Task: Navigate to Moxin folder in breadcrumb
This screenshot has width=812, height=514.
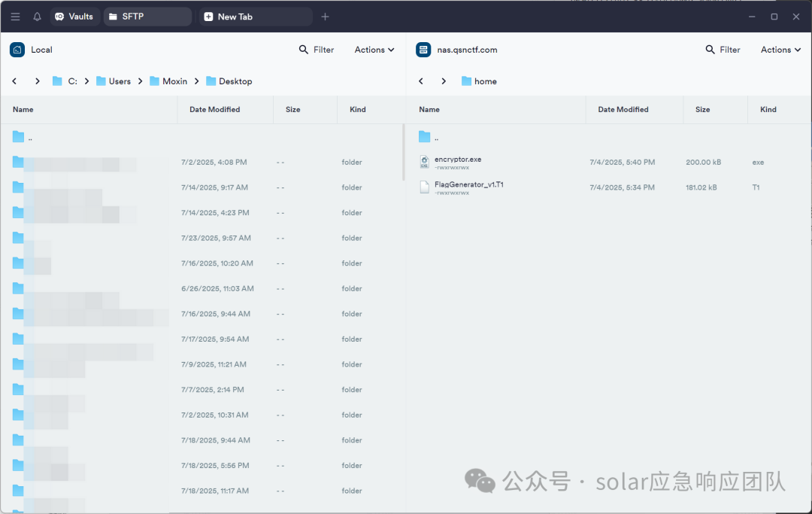Action: point(168,81)
